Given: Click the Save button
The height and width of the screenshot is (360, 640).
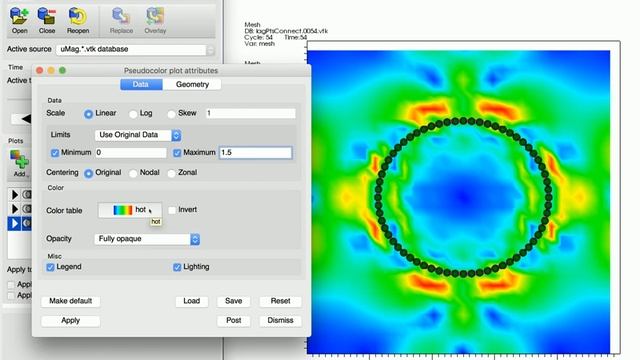Looking at the screenshot, I should (x=233, y=301).
